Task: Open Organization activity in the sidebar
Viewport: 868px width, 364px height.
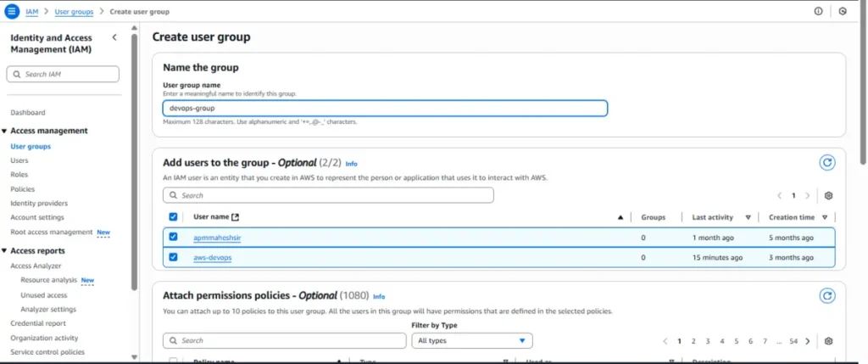Action: [44, 338]
